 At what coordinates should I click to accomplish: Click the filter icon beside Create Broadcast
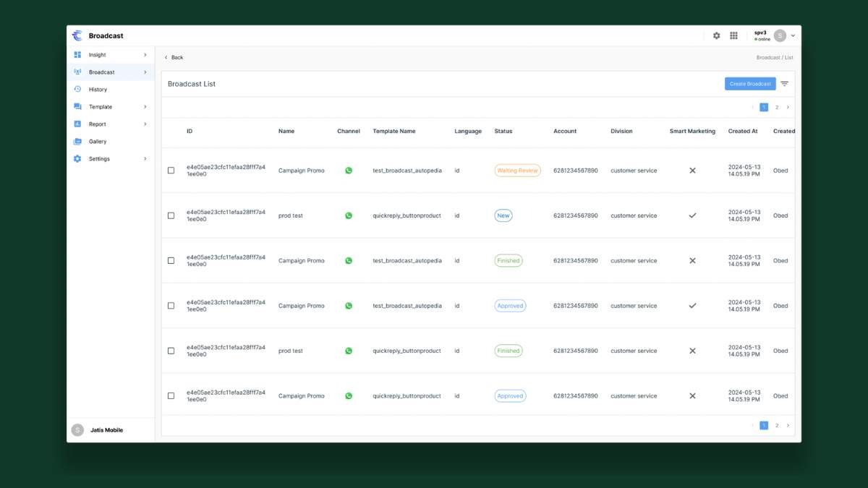(784, 84)
